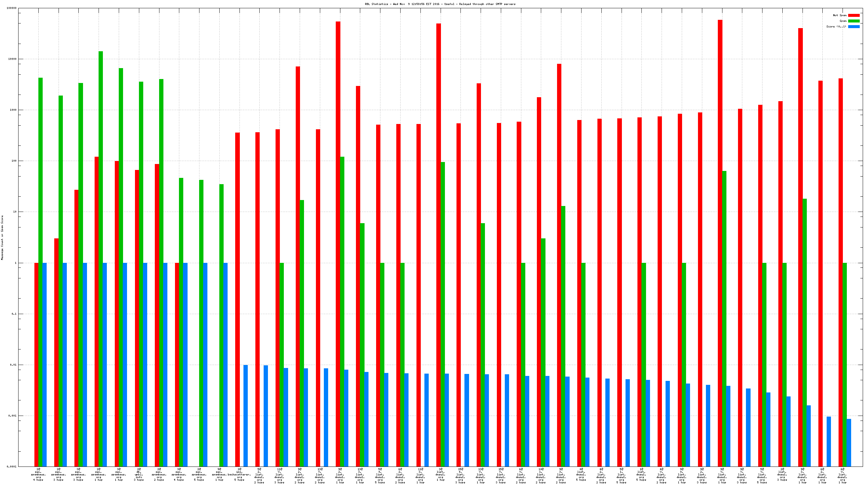Click the rightmost blue Score bar
Image resolution: width=868 pixels, height=488 pixels.
pyautogui.click(x=848, y=442)
